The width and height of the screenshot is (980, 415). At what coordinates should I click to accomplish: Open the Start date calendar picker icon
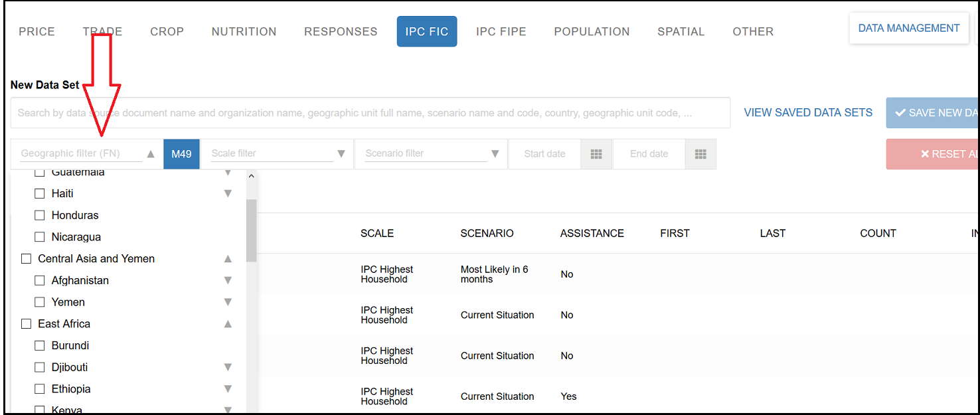(596, 154)
